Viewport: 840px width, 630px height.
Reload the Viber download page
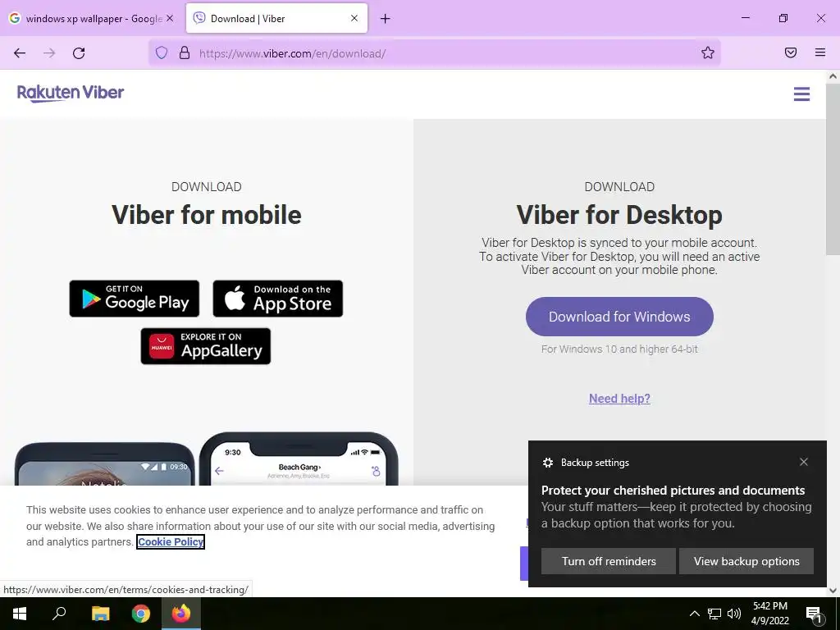(x=79, y=53)
